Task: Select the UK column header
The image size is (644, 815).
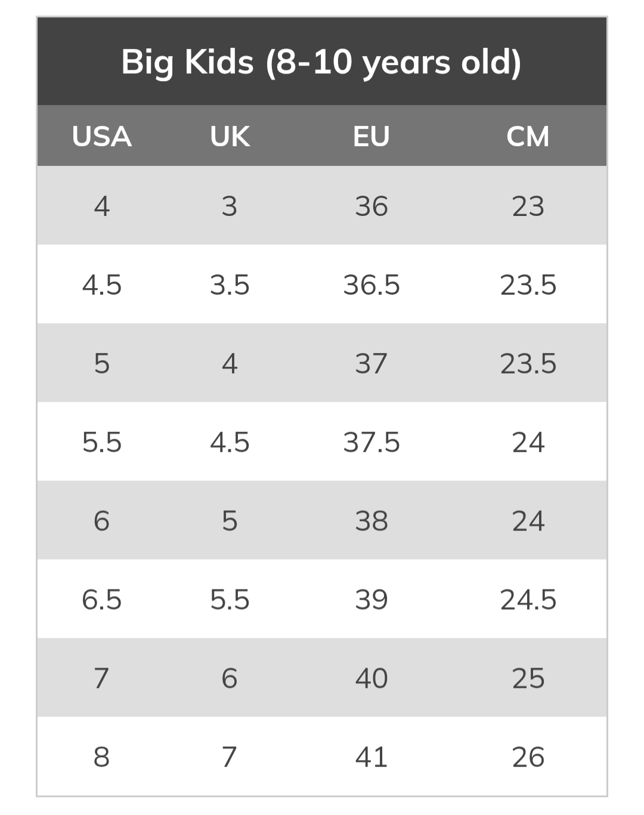Action: pyautogui.click(x=230, y=137)
